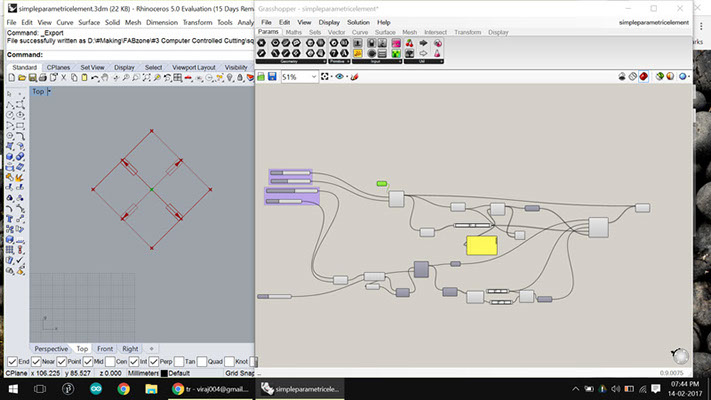Click the Undo arrow icon in Rhino toolbar
The height and width of the screenshot is (400, 711).
coord(95,78)
